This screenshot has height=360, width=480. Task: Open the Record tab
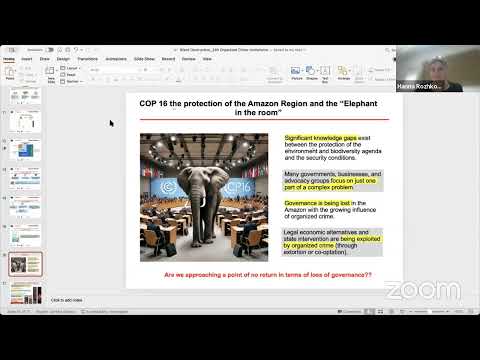[168, 59]
